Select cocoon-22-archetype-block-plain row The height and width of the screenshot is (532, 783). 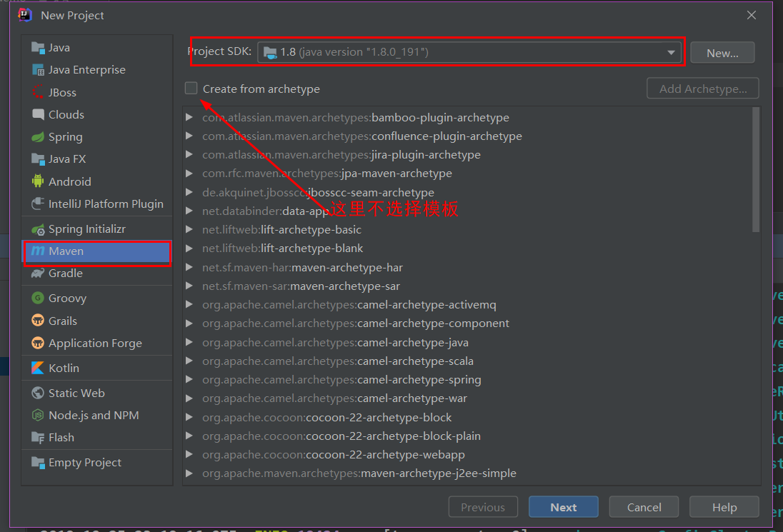pyautogui.click(x=467, y=436)
